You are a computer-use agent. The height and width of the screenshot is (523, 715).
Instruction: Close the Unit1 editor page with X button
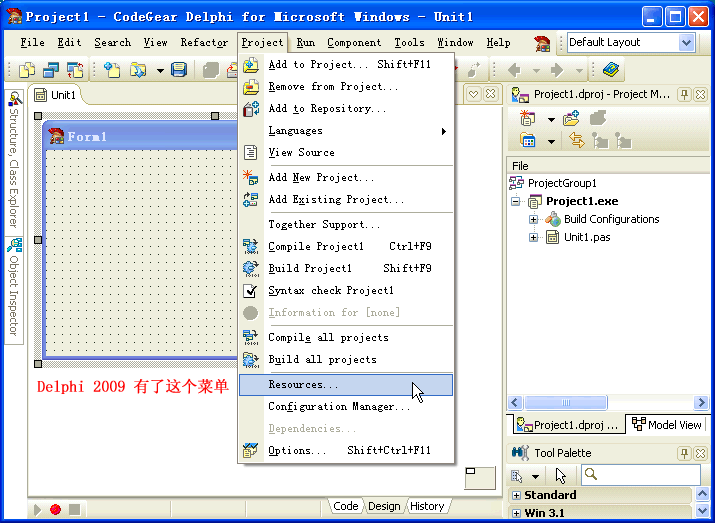(x=490, y=94)
